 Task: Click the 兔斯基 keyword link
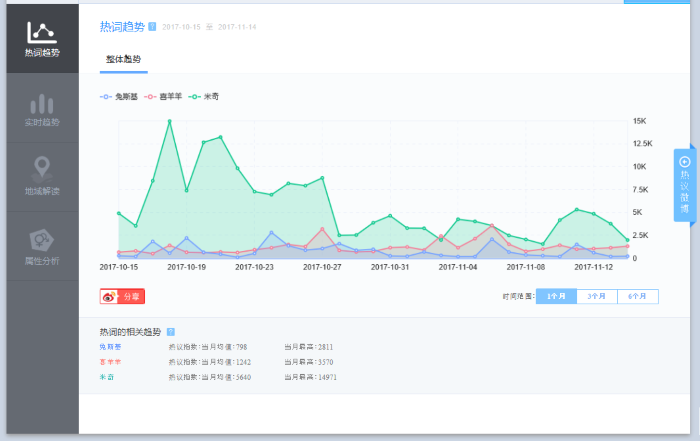(109, 347)
